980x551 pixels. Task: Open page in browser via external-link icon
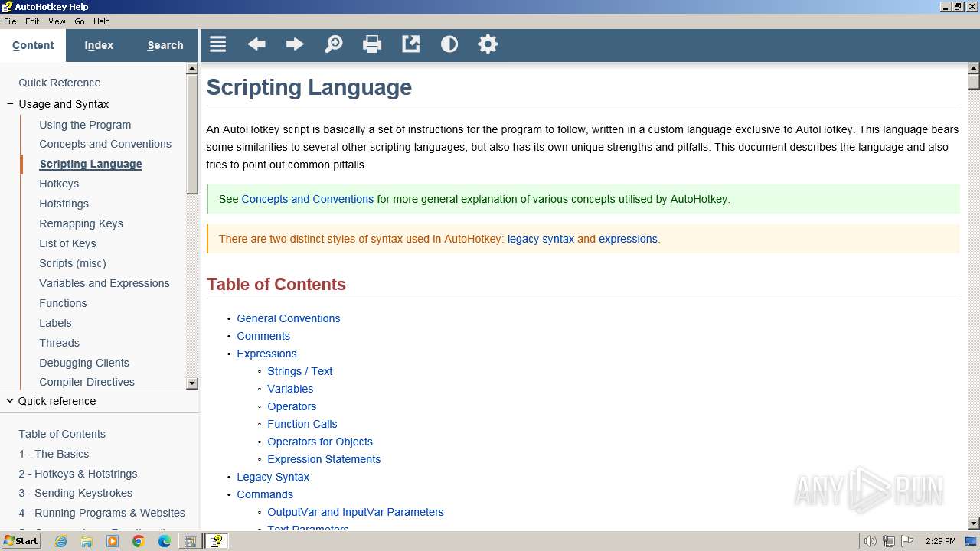(411, 44)
